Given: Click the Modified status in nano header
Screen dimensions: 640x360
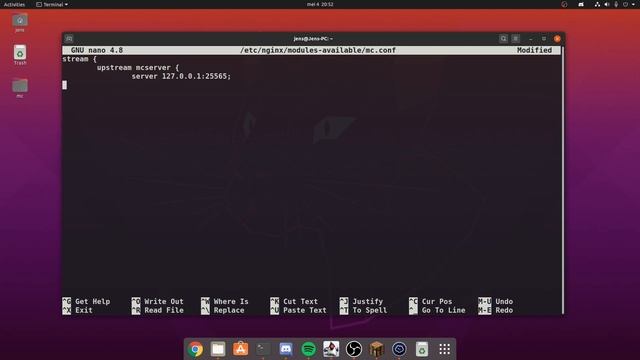Looking at the screenshot, I should point(534,50).
